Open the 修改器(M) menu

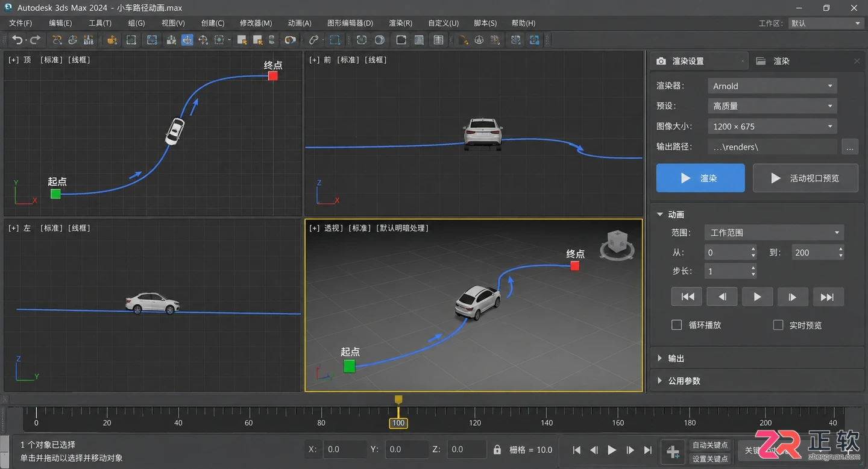pyautogui.click(x=256, y=23)
